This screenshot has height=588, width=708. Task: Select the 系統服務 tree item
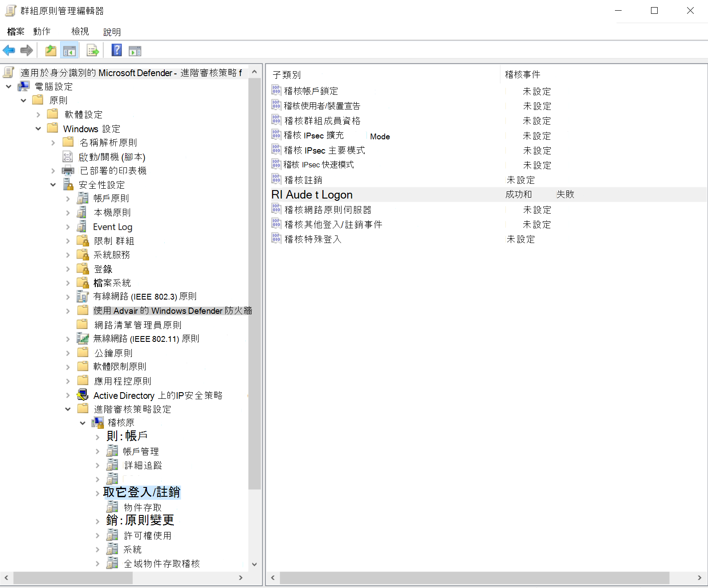(x=112, y=255)
